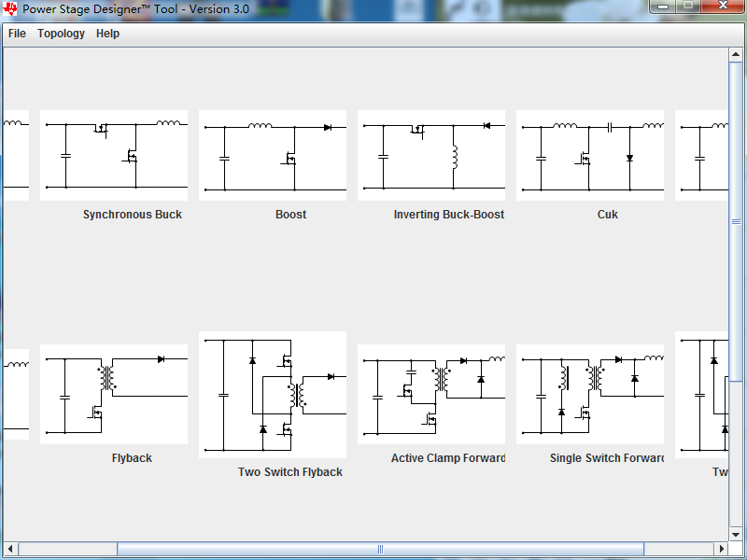Open the Cuk topology schematic
Viewport: 747px width, 560px height.
pyautogui.click(x=590, y=155)
